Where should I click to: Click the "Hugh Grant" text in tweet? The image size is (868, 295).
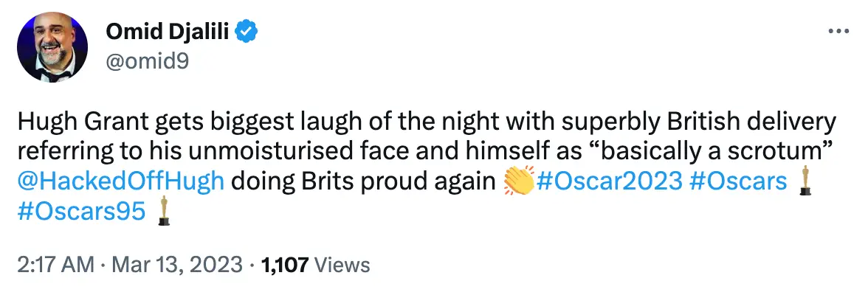[64, 122]
